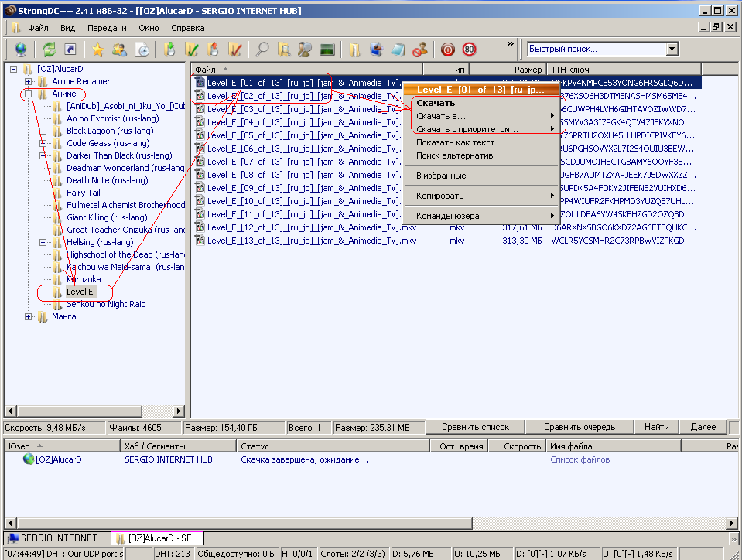Viewport: 742px width, 560px height.
Task: Toggle away mode (user icon with red mark)
Action: 419,49
